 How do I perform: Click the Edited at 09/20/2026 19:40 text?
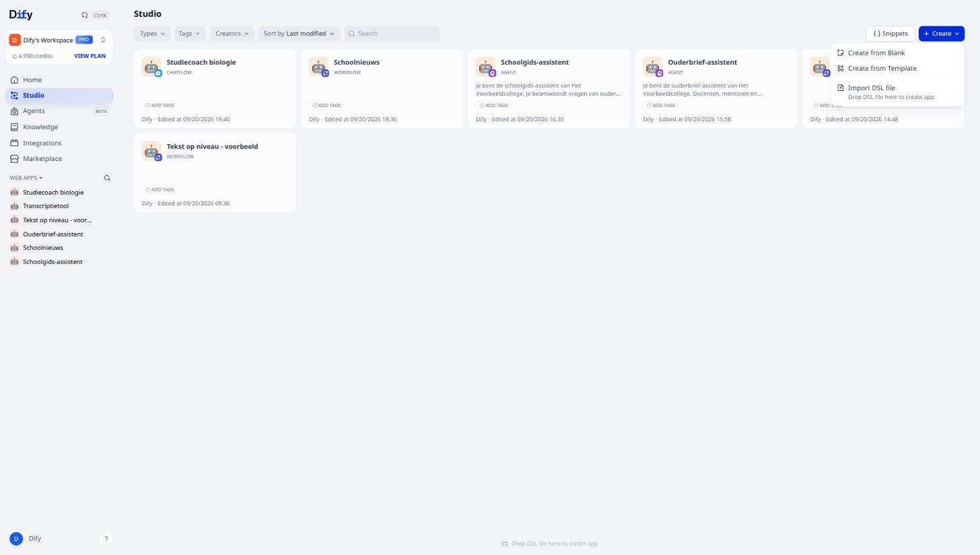pos(194,119)
